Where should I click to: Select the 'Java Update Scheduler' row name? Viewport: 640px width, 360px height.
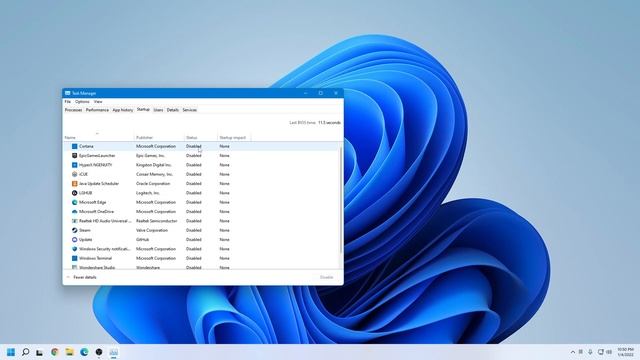click(99, 184)
